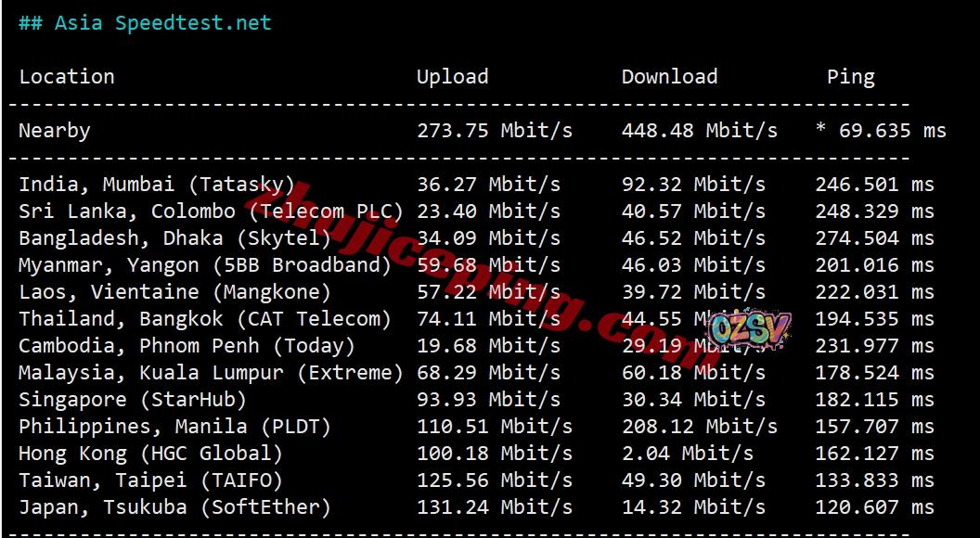Select the Laos, Vientiane (Mangkone) entry

(x=174, y=292)
